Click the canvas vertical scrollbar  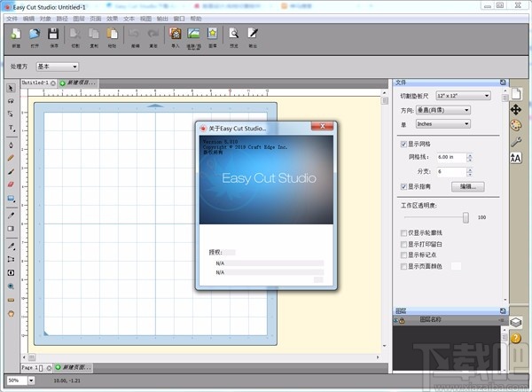coord(385,218)
